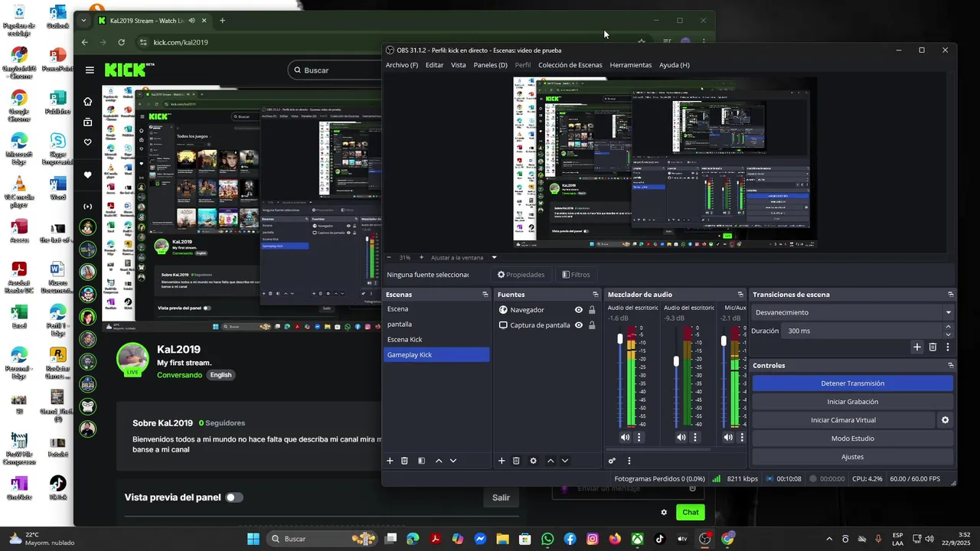Open Kick hamburger menu
Screen dimensions: 980x551
pos(90,70)
